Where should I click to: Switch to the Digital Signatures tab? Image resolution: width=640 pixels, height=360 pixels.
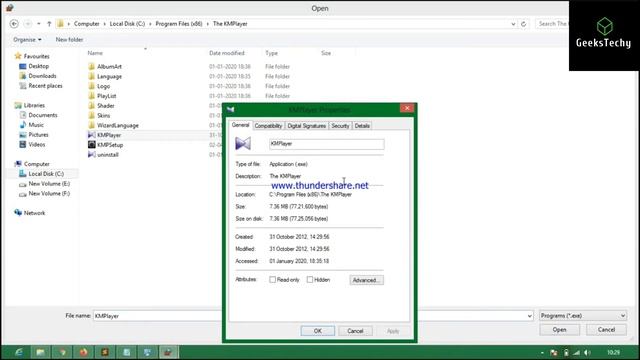click(x=307, y=126)
